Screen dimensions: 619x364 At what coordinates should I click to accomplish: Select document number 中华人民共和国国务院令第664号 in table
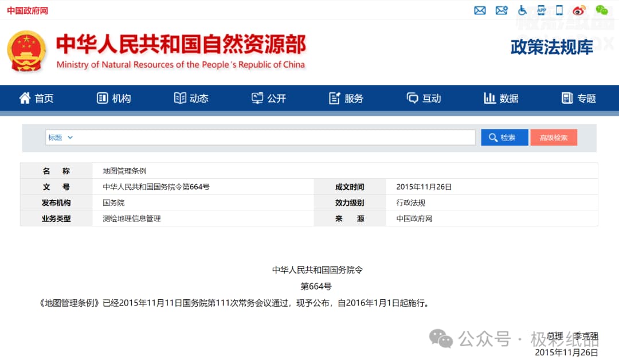click(x=156, y=187)
